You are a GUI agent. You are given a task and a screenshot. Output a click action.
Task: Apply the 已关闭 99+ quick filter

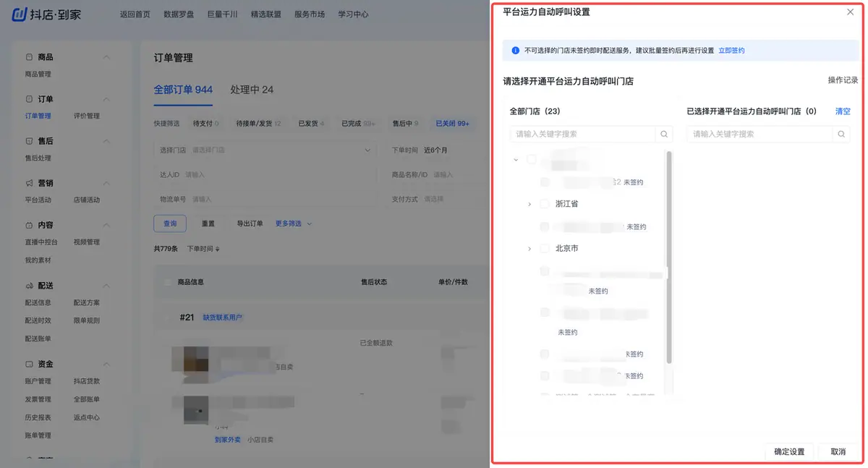452,124
